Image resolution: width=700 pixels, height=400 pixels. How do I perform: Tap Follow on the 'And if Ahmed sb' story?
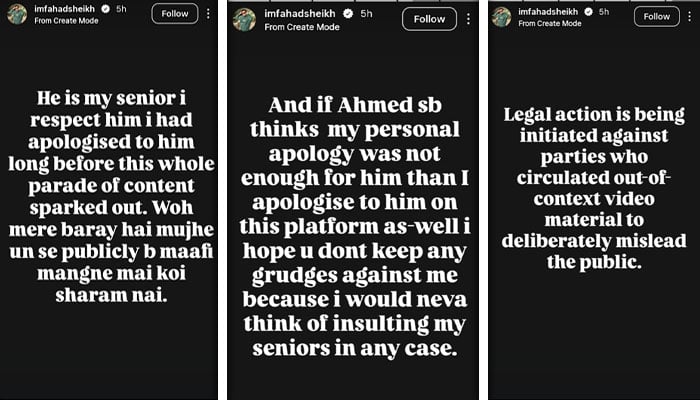pyautogui.click(x=429, y=19)
